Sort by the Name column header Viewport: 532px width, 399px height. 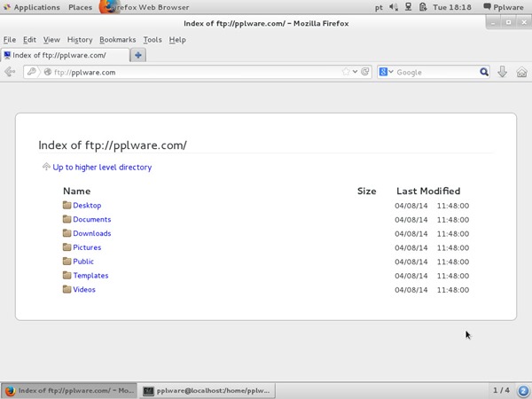(x=76, y=191)
